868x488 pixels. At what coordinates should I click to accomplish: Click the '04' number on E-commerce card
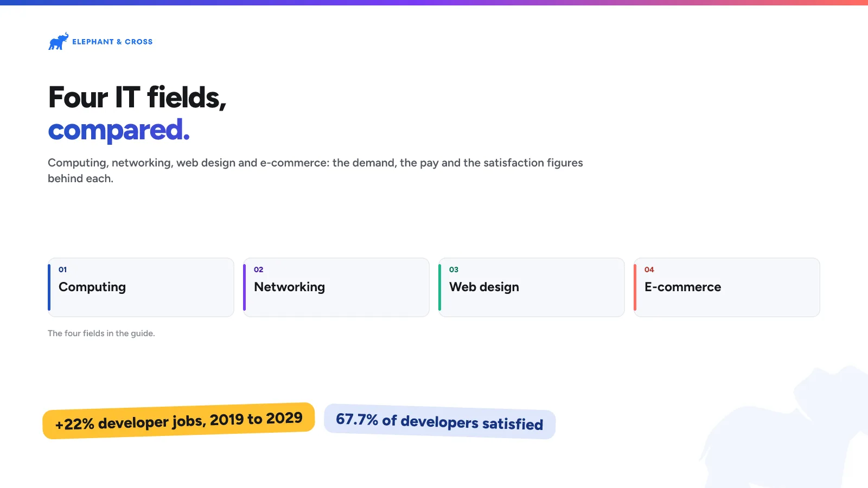[649, 269]
